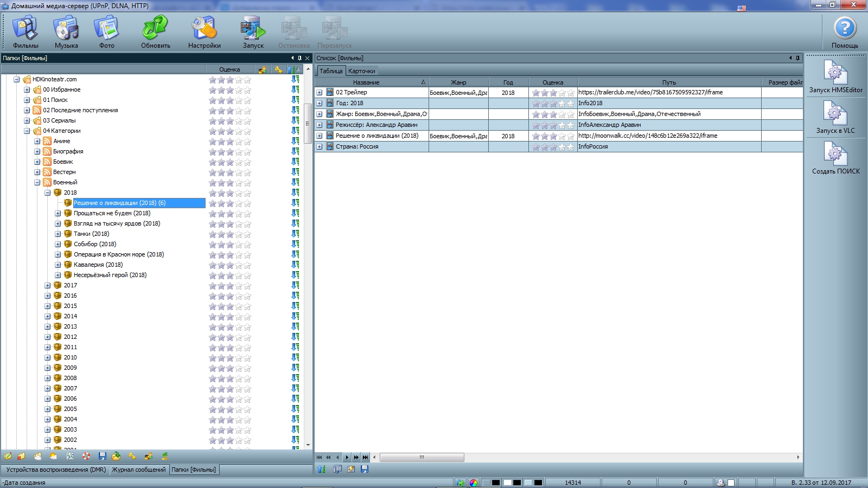The height and width of the screenshot is (488, 868).
Task: Open Помощь (Help)
Action: click(x=845, y=31)
